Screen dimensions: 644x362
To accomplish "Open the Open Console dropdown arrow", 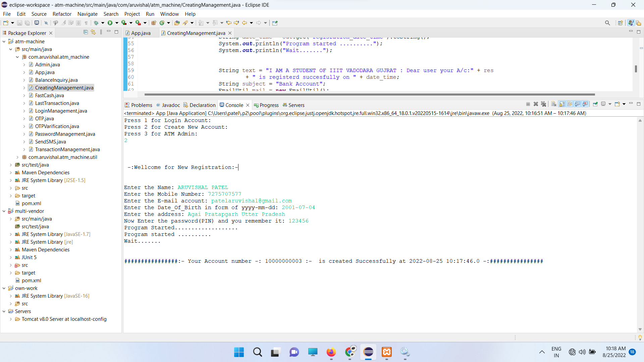I will click(x=623, y=104).
